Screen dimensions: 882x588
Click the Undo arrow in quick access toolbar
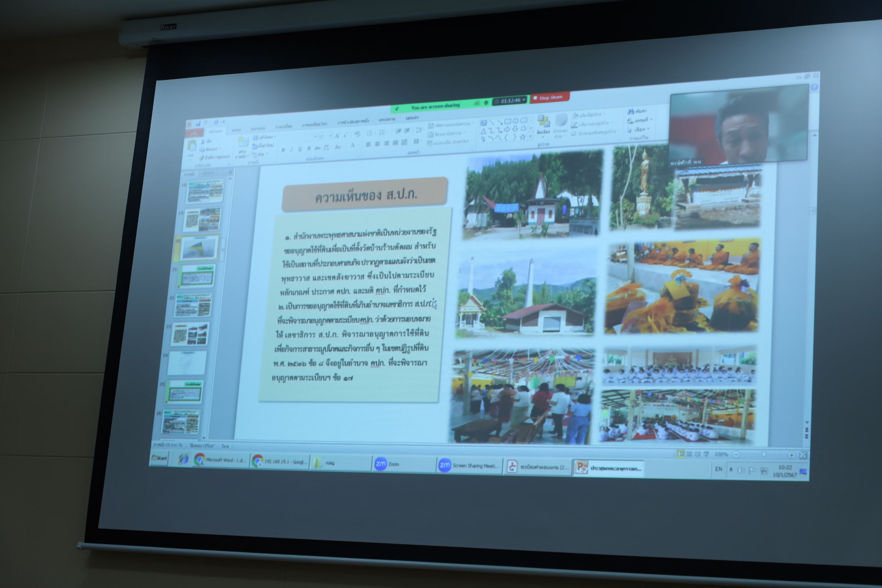(x=205, y=123)
